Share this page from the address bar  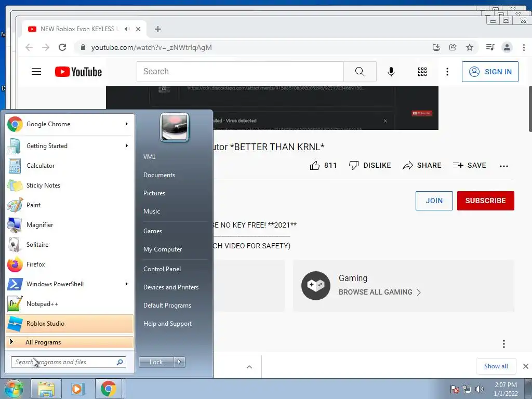[x=453, y=47]
